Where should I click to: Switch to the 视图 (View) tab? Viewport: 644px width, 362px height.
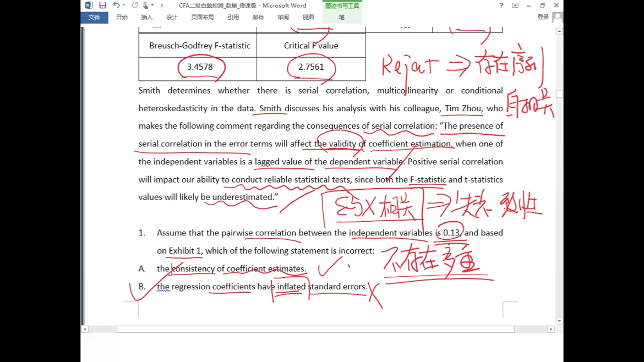pyautogui.click(x=308, y=17)
